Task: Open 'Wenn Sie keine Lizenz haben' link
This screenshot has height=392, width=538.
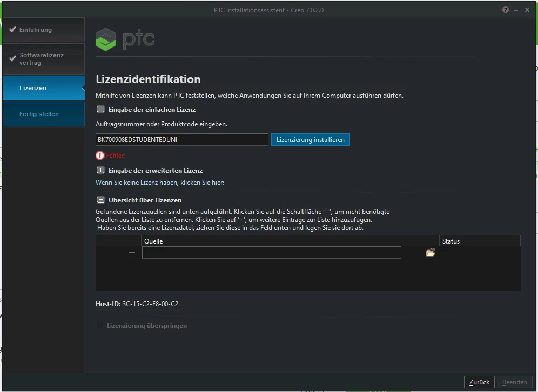Action: click(x=160, y=183)
